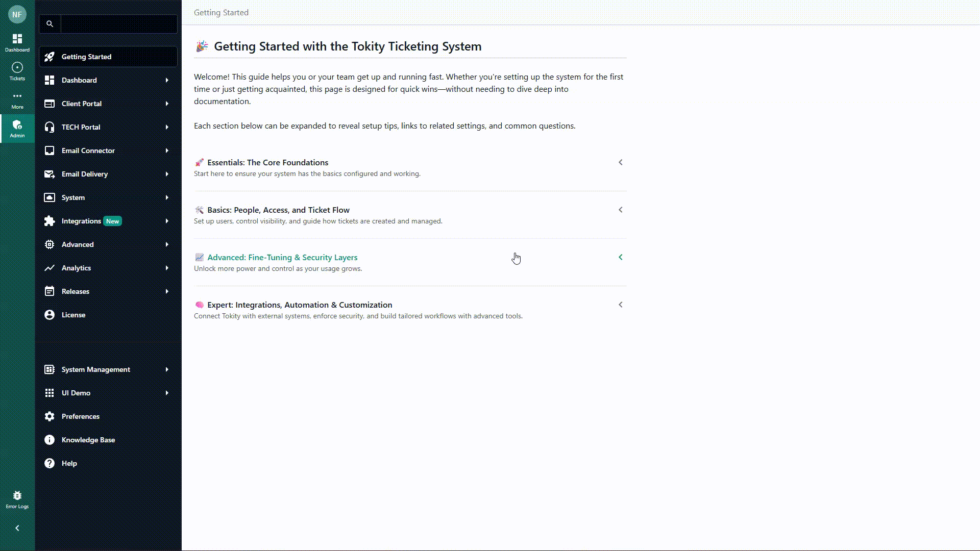
Task: Expand Expert: Integrations, Automation & Customization section
Action: tap(620, 305)
